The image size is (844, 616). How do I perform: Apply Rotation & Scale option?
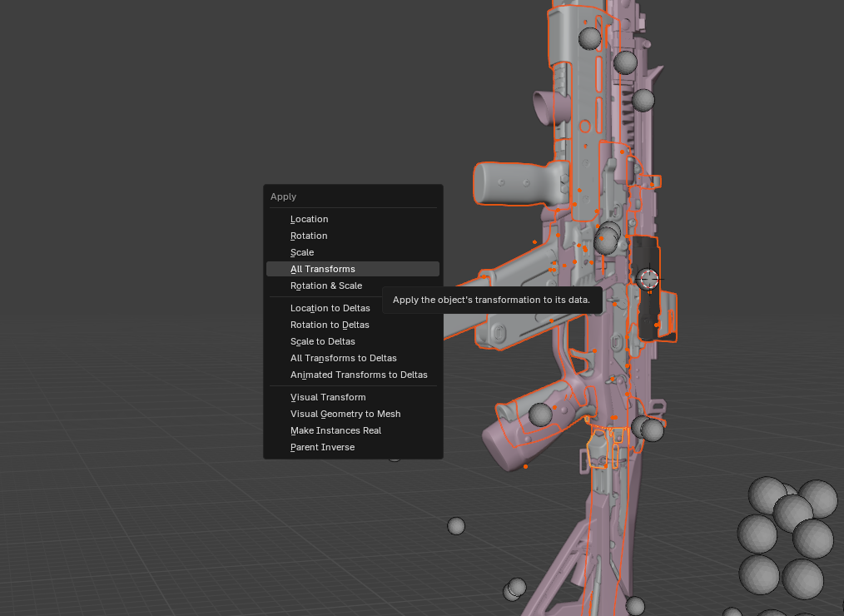[326, 286]
